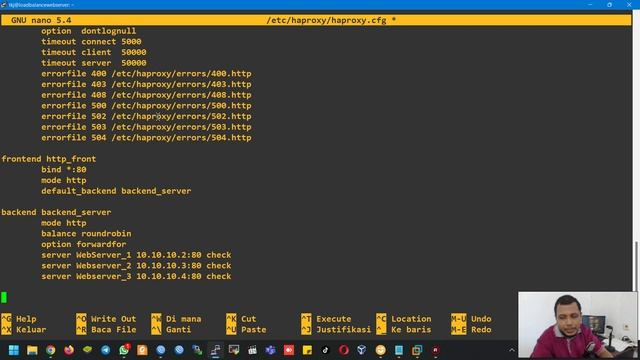
Task: Click the ^O Write Out shortcut
Action: point(106,319)
